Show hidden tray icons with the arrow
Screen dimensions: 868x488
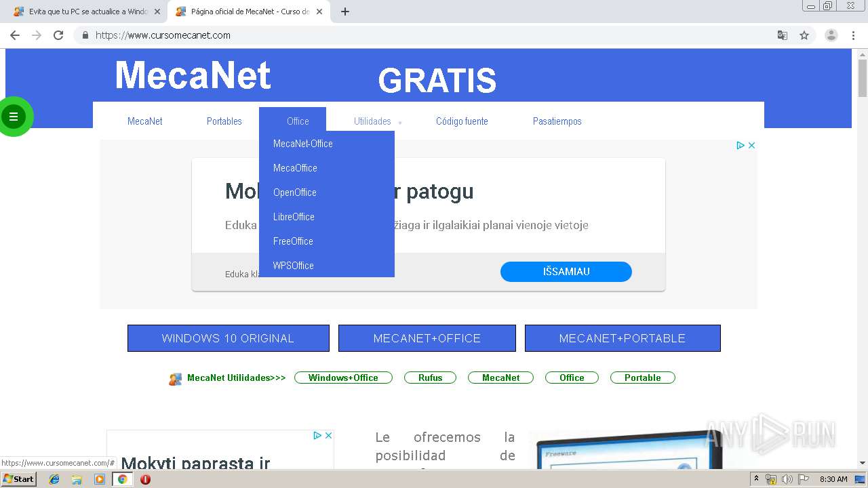click(756, 479)
